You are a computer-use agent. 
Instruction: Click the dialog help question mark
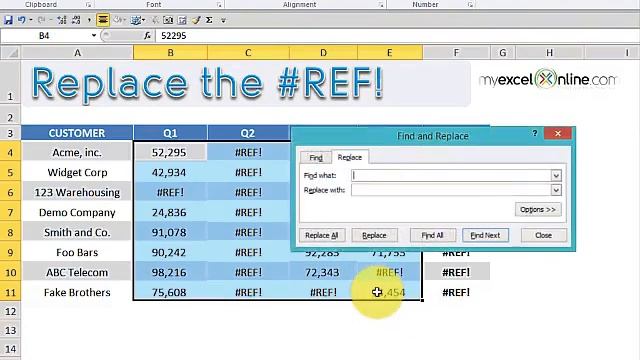pyautogui.click(x=535, y=133)
